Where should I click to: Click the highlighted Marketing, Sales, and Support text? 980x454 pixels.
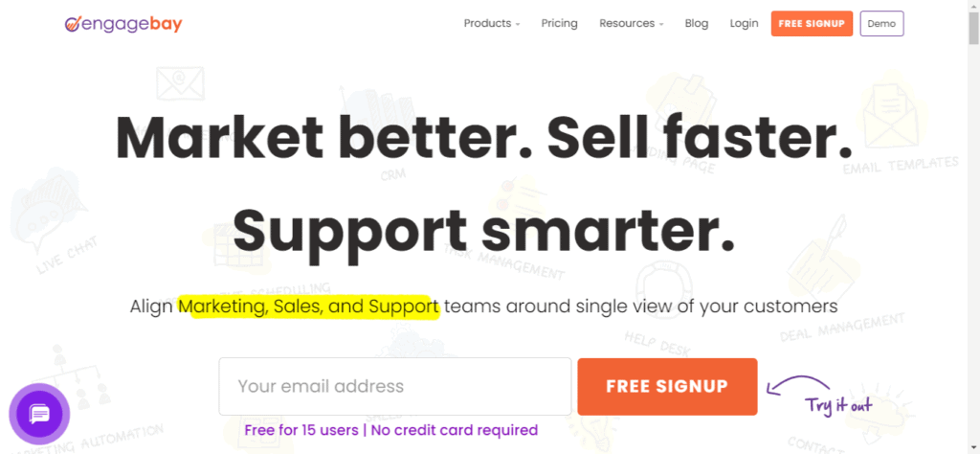(308, 306)
